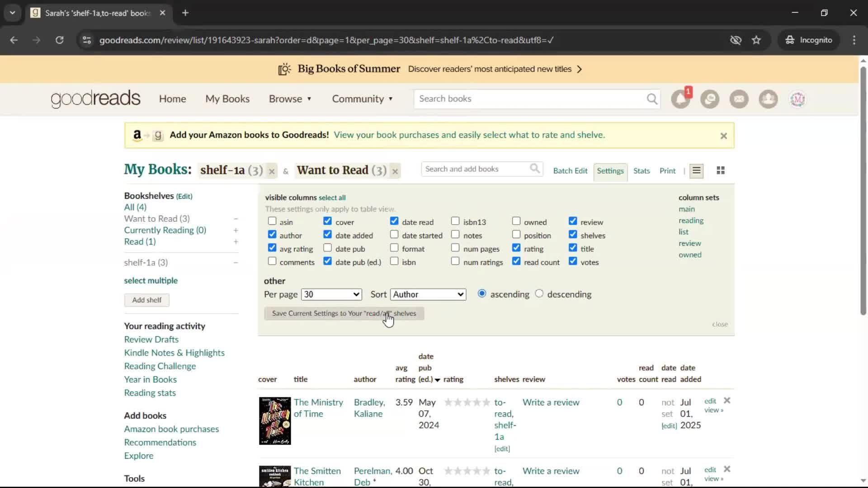Open the messages envelope icon
This screenshot has width=868, height=488.
coord(739,99)
